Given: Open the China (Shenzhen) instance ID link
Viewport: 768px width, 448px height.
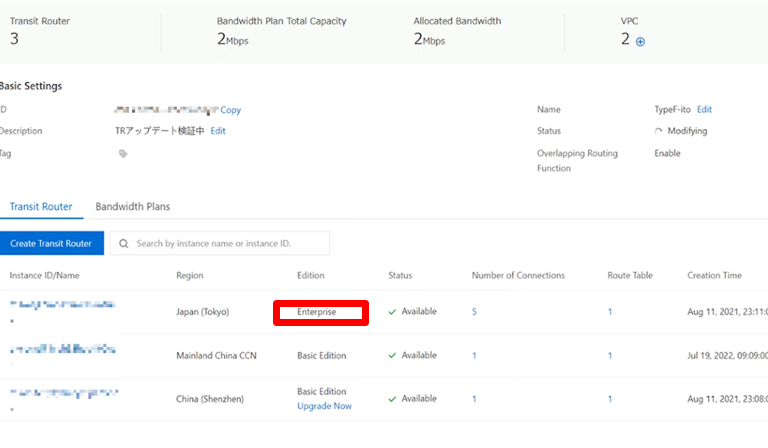Looking at the screenshot, I should 62,392.
